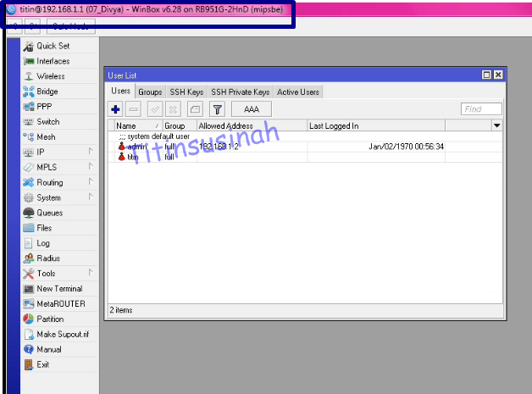532x394 pixels.
Task: Open the PPP menu item
Action: pyautogui.click(x=59, y=107)
